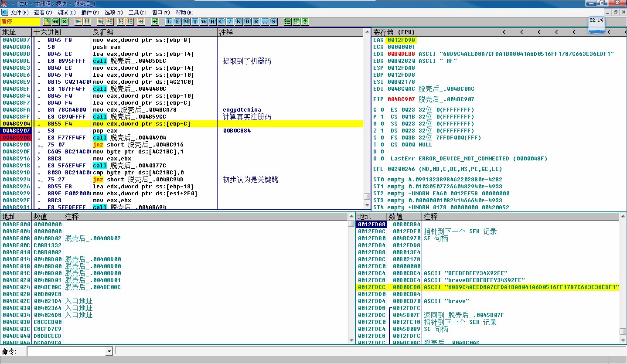Image resolution: width=627 pixels, height=364 pixels.
Task: Click the Step into toolbar icon
Action: tap(101, 21)
